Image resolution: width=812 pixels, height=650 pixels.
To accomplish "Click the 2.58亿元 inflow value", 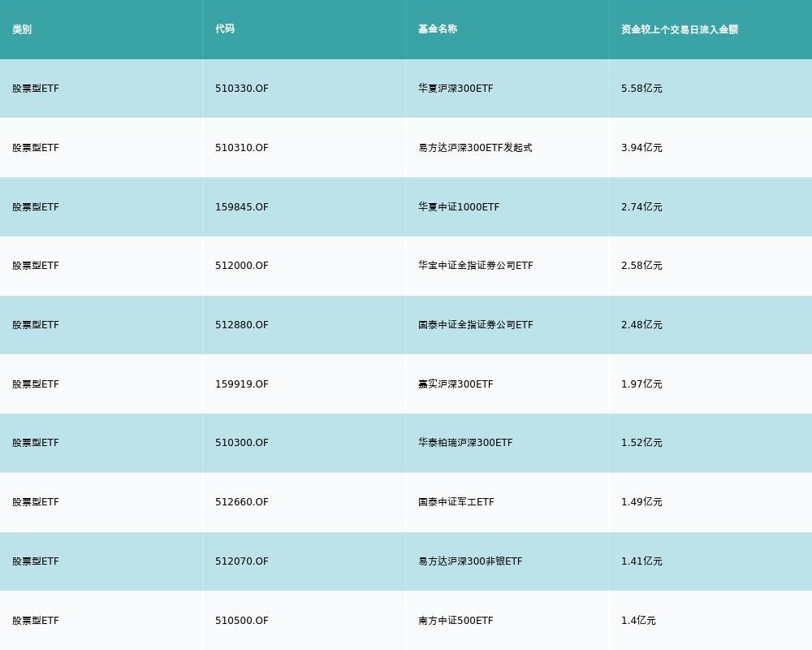I will click(x=641, y=266).
